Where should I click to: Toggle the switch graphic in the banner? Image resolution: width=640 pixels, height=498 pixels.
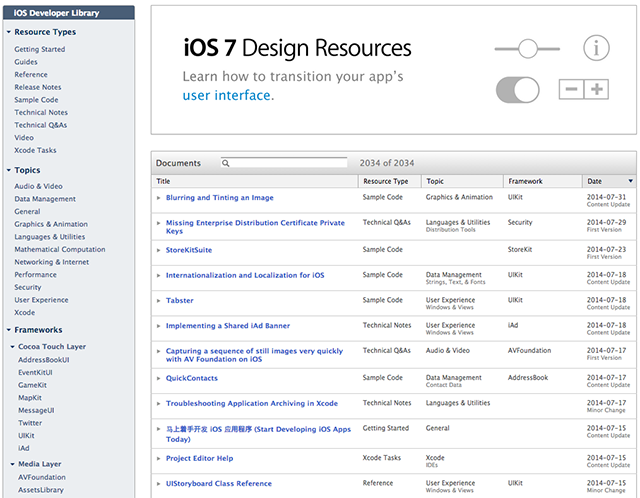pos(517,89)
